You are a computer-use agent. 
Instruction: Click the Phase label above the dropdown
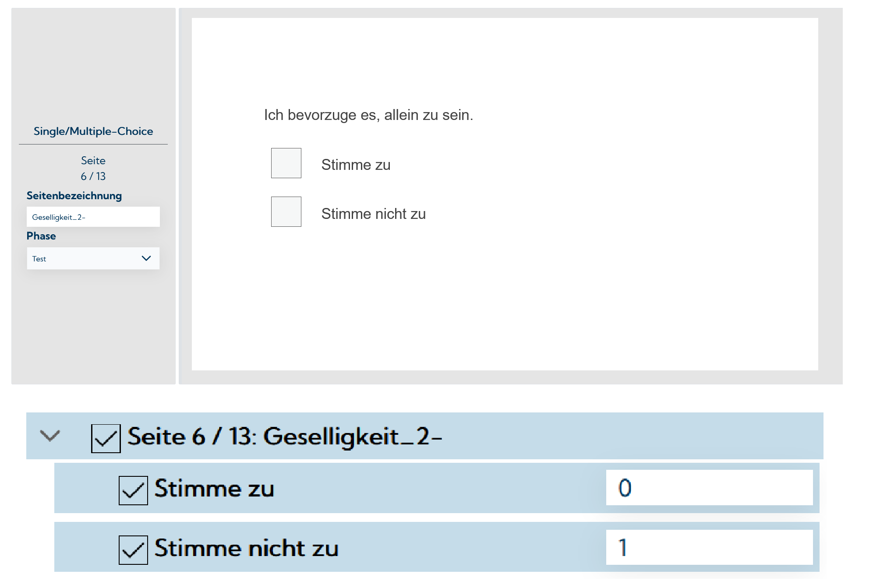coord(41,236)
